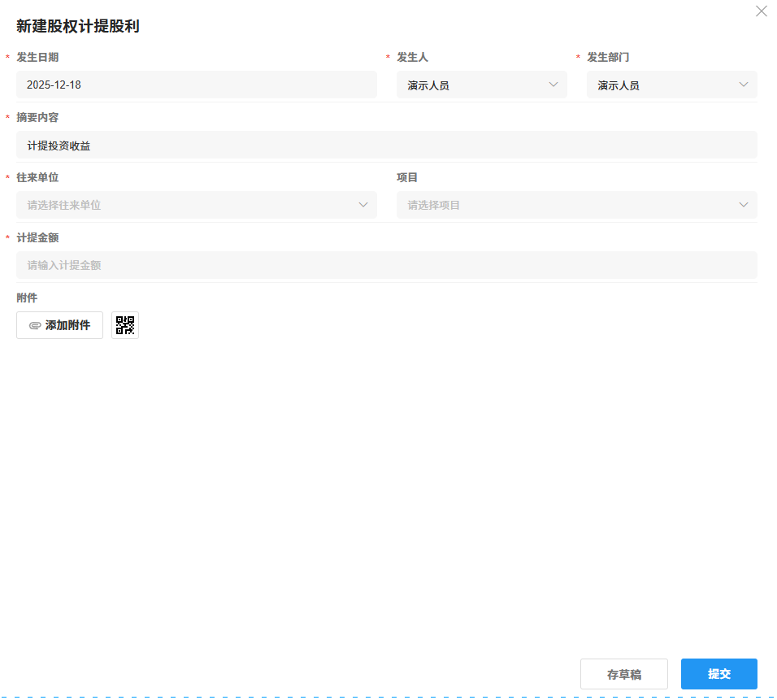The image size is (777, 700).
Task: Click 演示人员 value in the 发生部门 field
Action: pos(619,85)
